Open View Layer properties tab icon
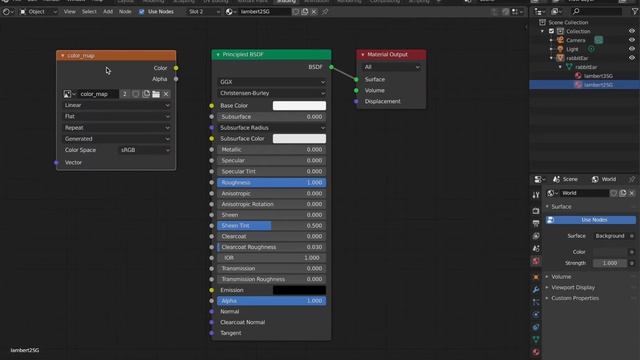Viewport: 640px width, 360px height. 536,236
